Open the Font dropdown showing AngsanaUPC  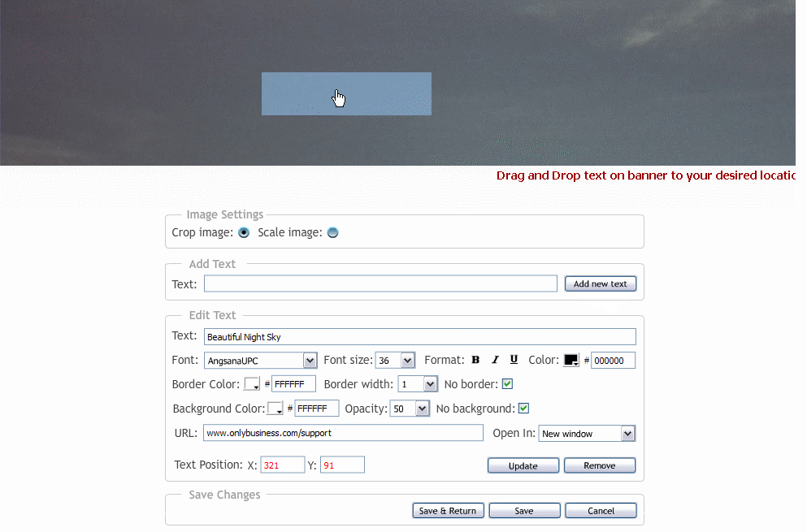(260, 361)
